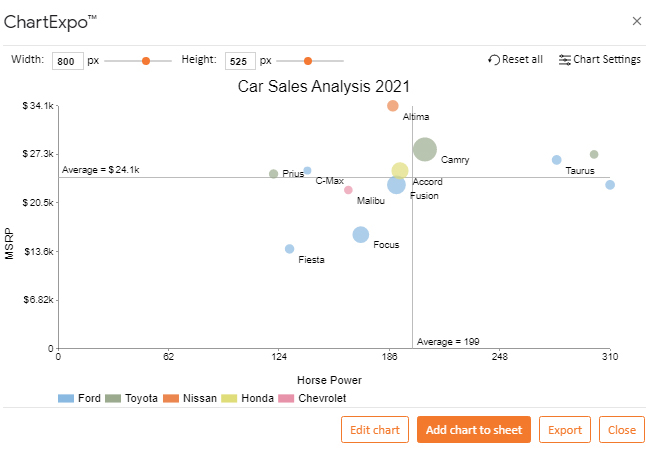Select the Honda legend swatch
This screenshot has width=646, height=455.
point(229,398)
